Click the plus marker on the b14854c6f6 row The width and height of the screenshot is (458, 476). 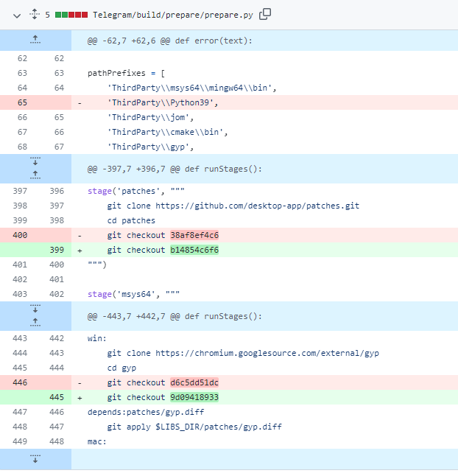(x=80, y=251)
